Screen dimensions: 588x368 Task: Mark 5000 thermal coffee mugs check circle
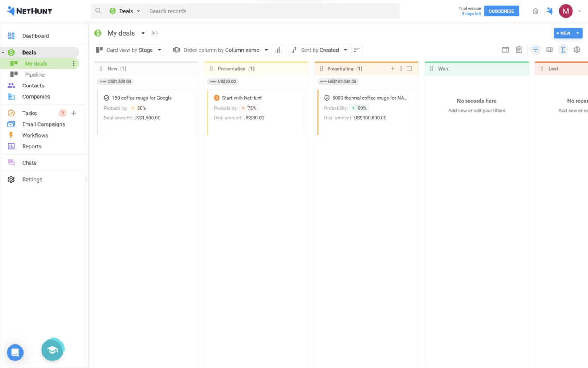327,98
